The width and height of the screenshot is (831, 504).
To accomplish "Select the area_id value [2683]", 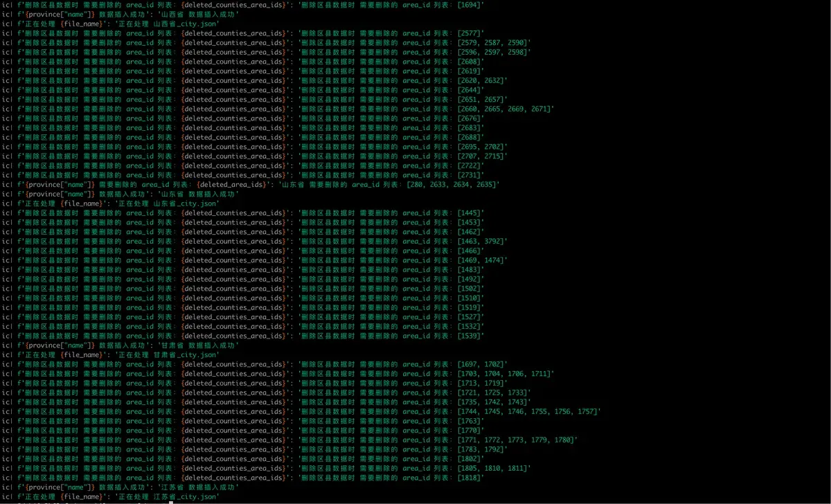I will 469,127.
